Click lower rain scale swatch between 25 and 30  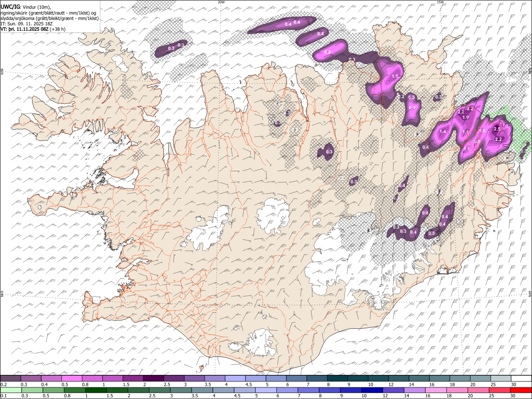[x=500, y=390]
